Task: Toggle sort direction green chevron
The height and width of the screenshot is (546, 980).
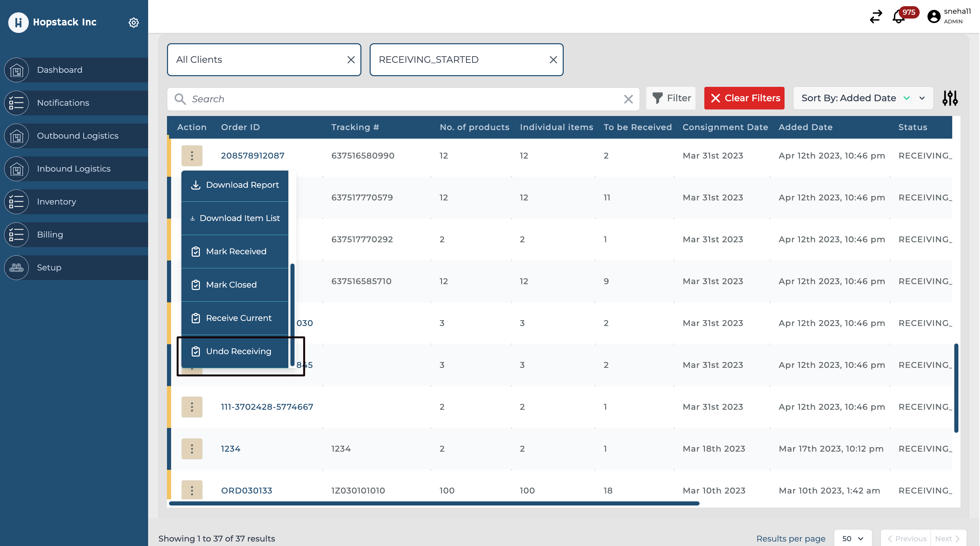Action: pos(907,98)
